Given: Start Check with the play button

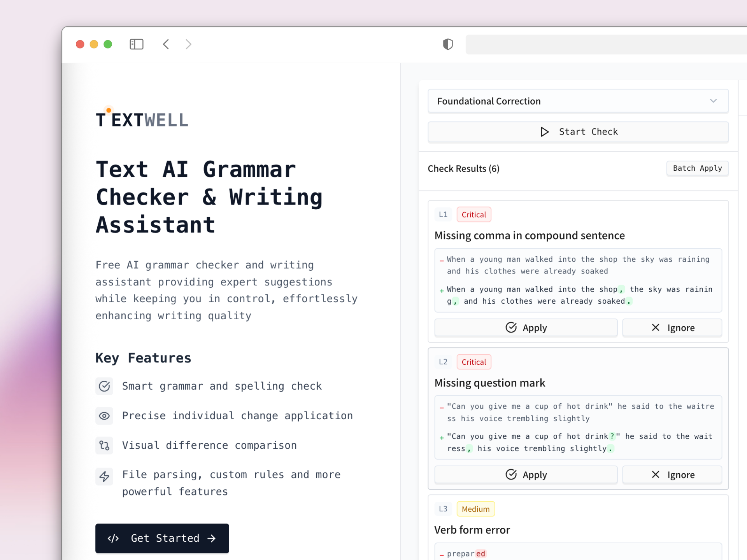Looking at the screenshot, I should pos(578,132).
